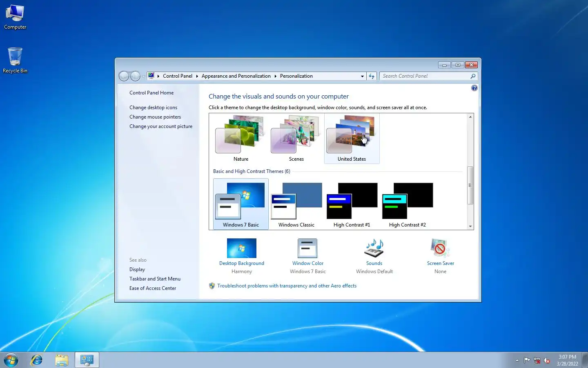Expand arrow after Control Panel breadcrumb
The image size is (588, 368).
197,76
